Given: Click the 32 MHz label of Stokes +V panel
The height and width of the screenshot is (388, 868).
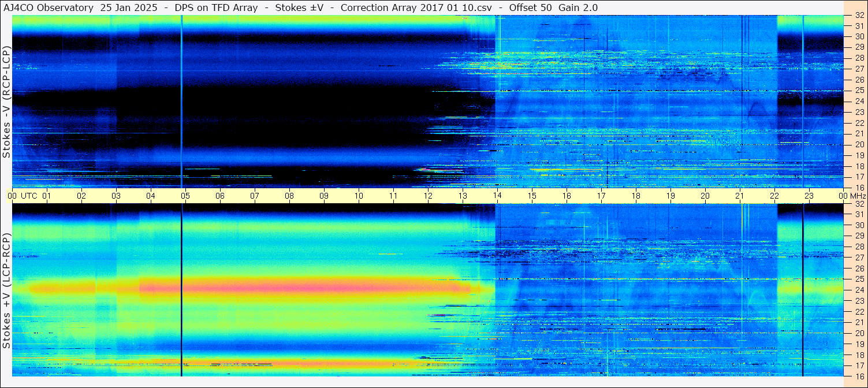Looking at the screenshot, I should 859,204.
